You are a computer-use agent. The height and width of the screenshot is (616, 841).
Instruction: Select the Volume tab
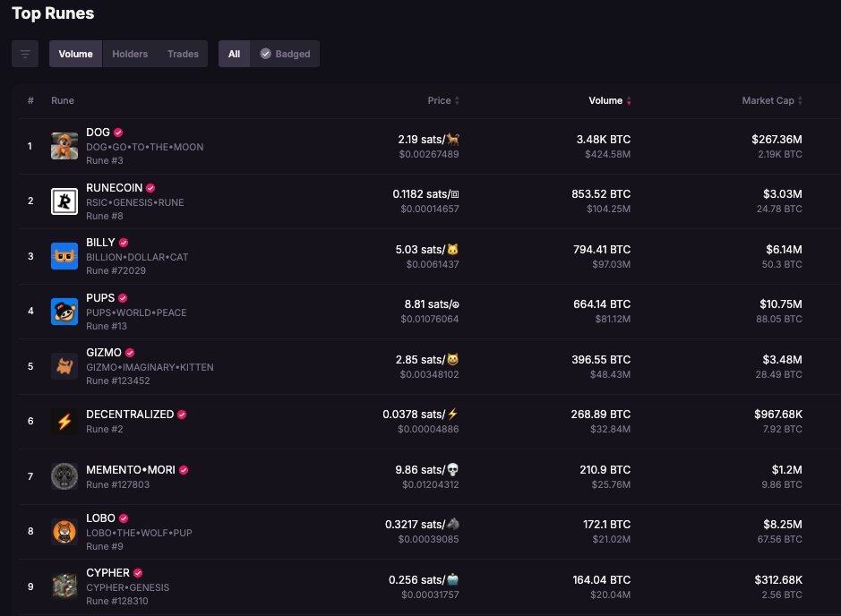click(76, 54)
